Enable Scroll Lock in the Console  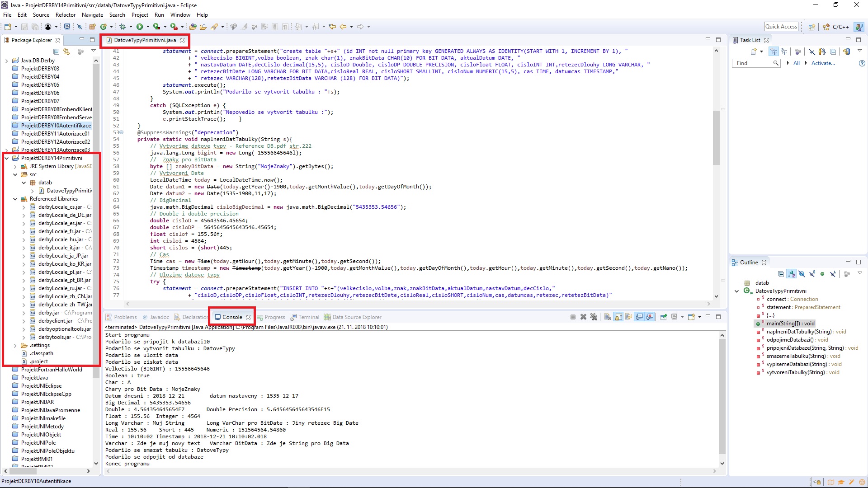coord(618,317)
